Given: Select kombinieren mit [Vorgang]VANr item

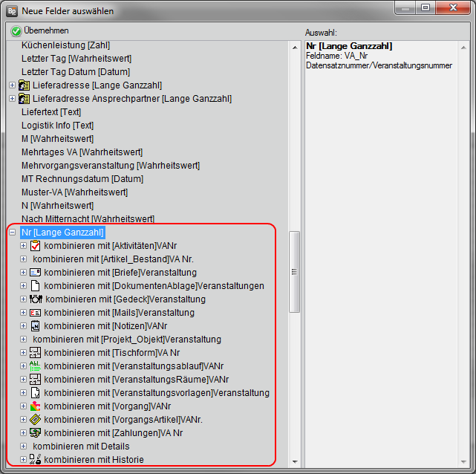Looking at the screenshot, I should (108, 406).
